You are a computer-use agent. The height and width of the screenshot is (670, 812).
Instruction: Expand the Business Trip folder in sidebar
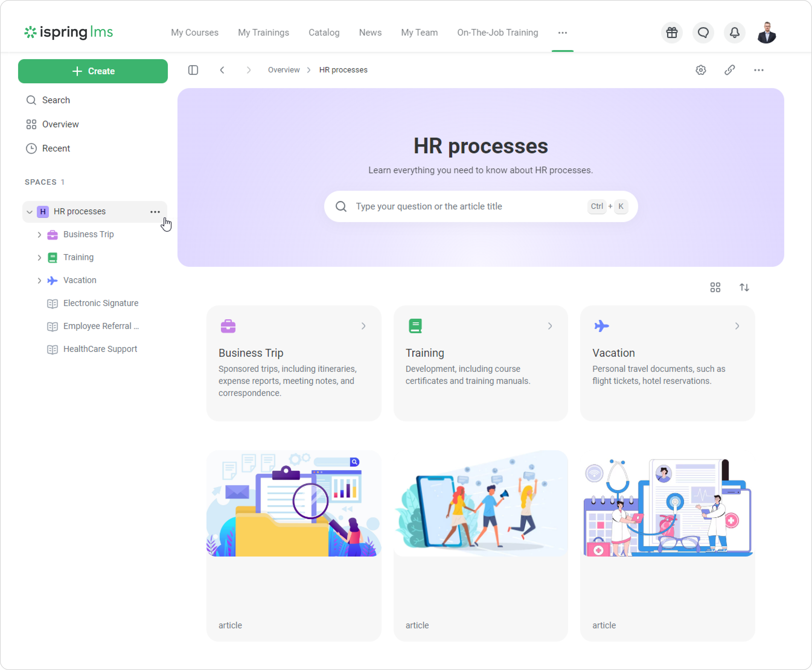[x=39, y=234]
